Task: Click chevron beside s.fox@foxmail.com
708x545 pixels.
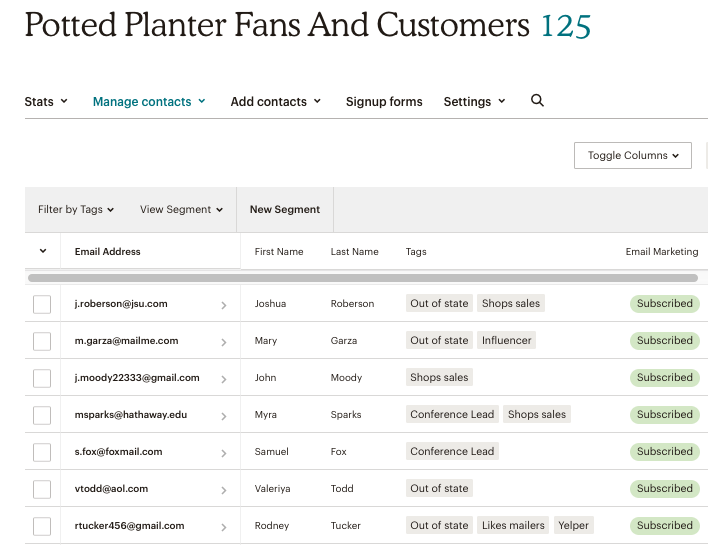Action: pyautogui.click(x=223, y=453)
